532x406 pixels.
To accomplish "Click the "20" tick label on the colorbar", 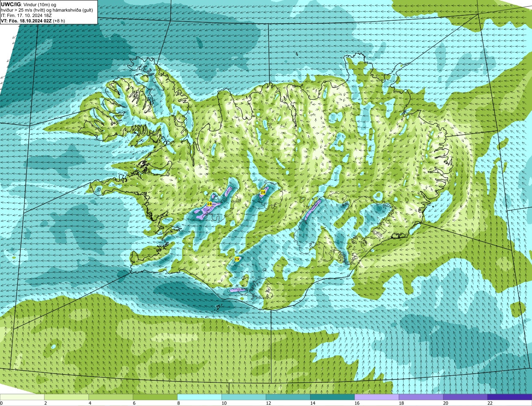I will (x=446, y=403).
